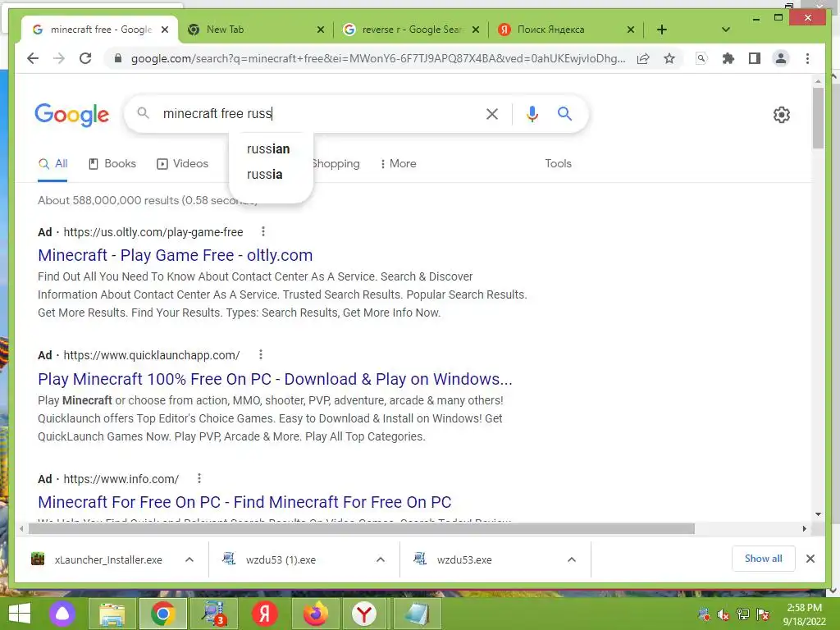Close the New Tab tab

coord(321,30)
